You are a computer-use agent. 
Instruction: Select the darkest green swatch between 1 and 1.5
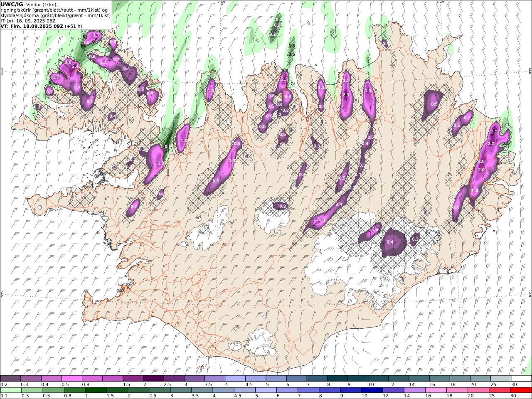pyautogui.click(x=96, y=390)
